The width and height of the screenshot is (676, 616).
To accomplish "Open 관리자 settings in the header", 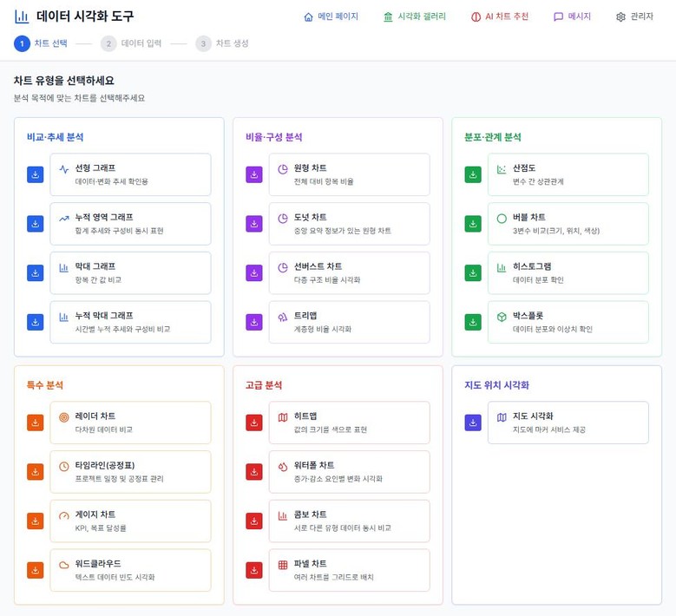I will (633, 16).
